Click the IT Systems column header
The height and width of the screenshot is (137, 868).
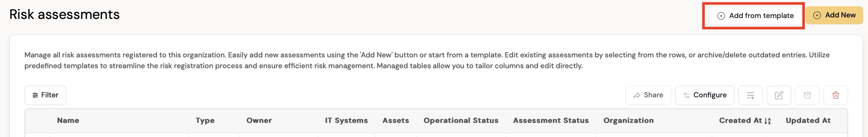pos(346,120)
